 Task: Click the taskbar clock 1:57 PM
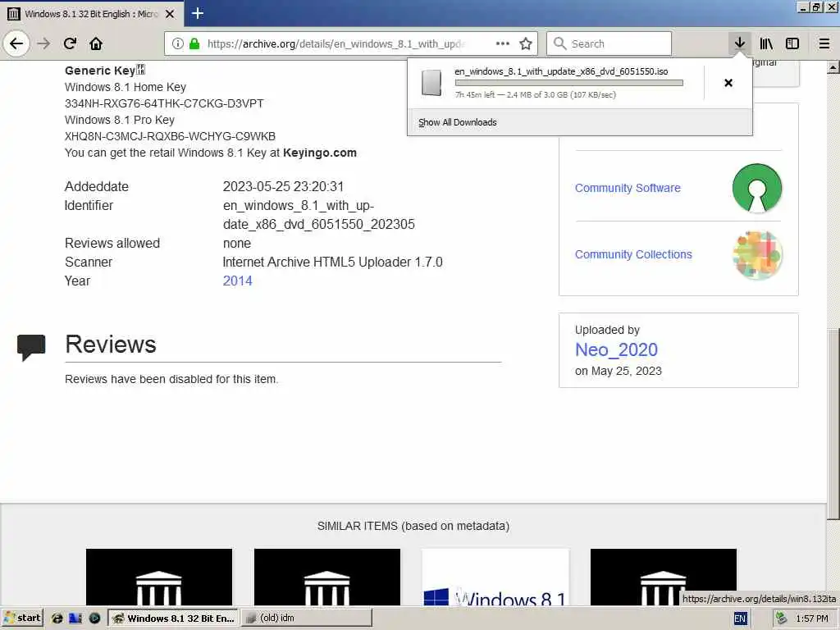pyautogui.click(x=811, y=619)
